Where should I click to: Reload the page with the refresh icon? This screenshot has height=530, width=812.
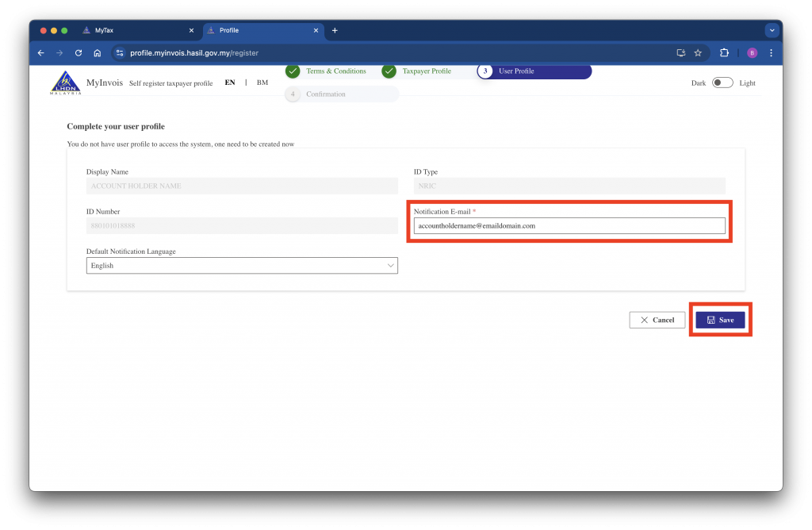click(x=79, y=53)
